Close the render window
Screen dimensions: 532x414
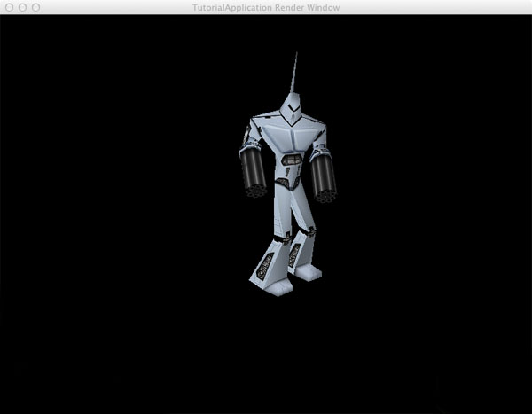(x=8, y=7)
